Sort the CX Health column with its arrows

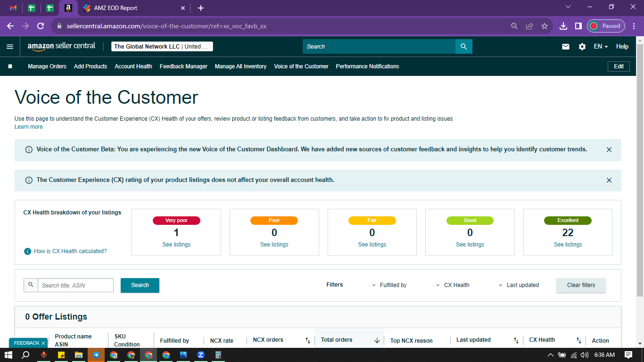click(x=579, y=340)
